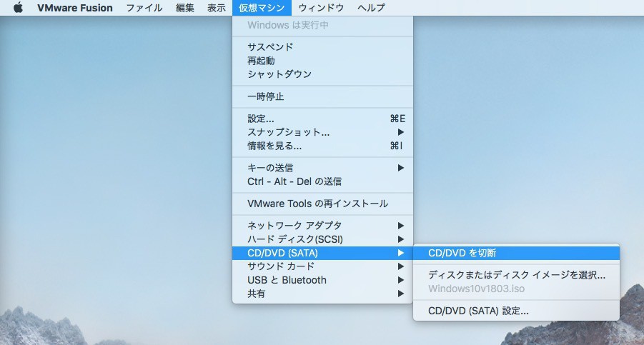
Task: Open the ヘルプ menu
Action: (371, 8)
